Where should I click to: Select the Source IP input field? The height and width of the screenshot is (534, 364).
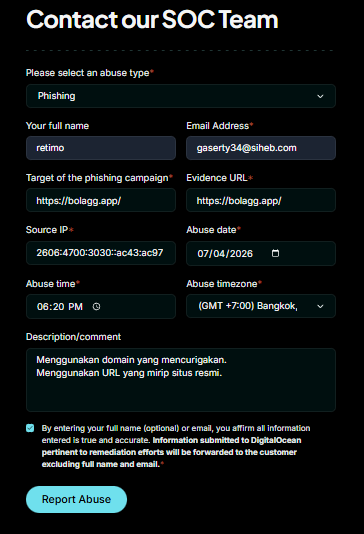101,253
